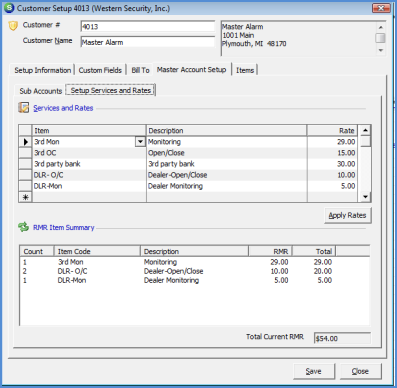
Task: Click the Open/Close description cell
Action: click(226, 153)
